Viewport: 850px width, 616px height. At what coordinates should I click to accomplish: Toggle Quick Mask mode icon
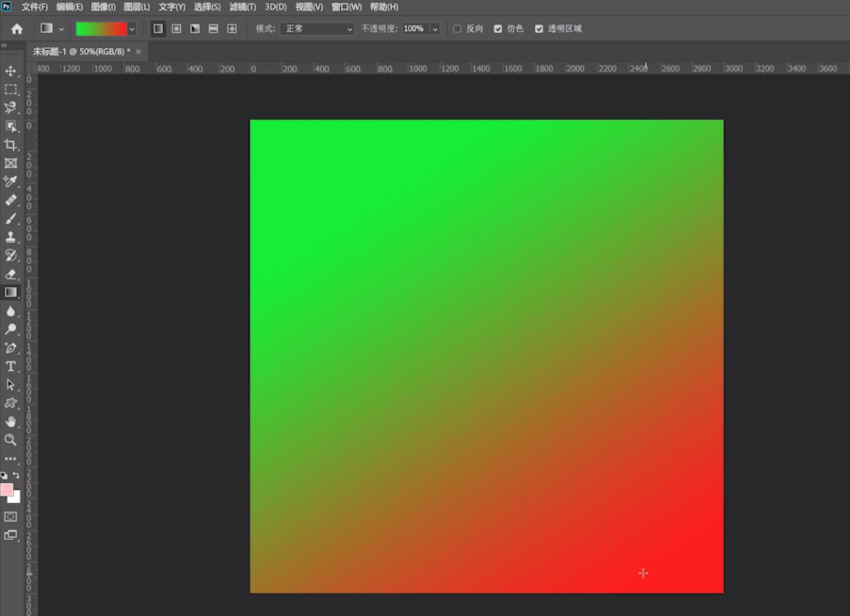11,517
